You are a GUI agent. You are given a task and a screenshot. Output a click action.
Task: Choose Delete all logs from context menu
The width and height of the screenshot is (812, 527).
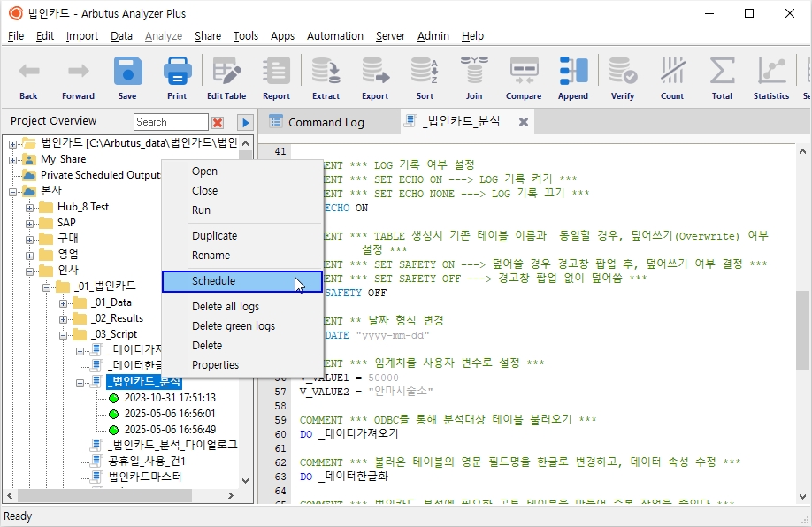click(241, 307)
